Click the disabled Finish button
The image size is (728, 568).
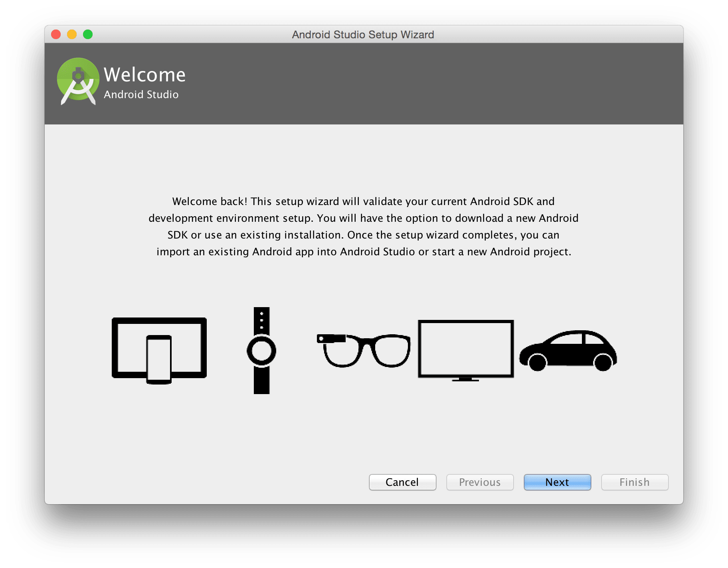pyautogui.click(x=635, y=482)
